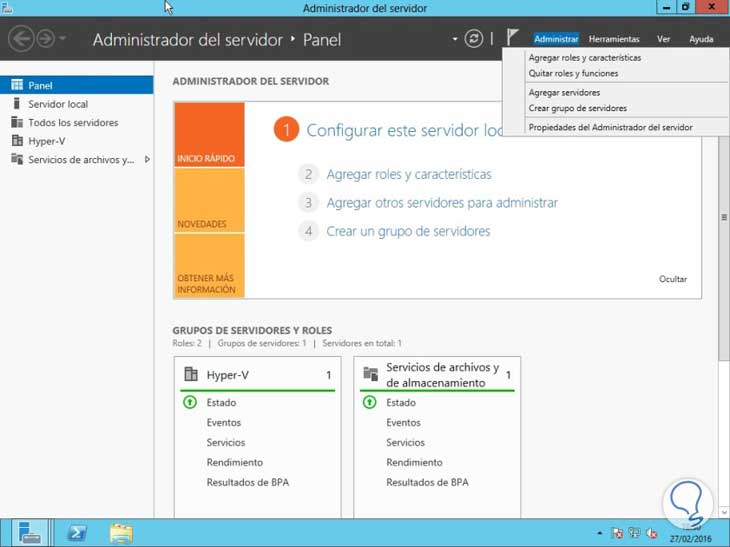The height and width of the screenshot is (547, 730).
Task: Open the Ayuda menu
Action: coord(701,39)
